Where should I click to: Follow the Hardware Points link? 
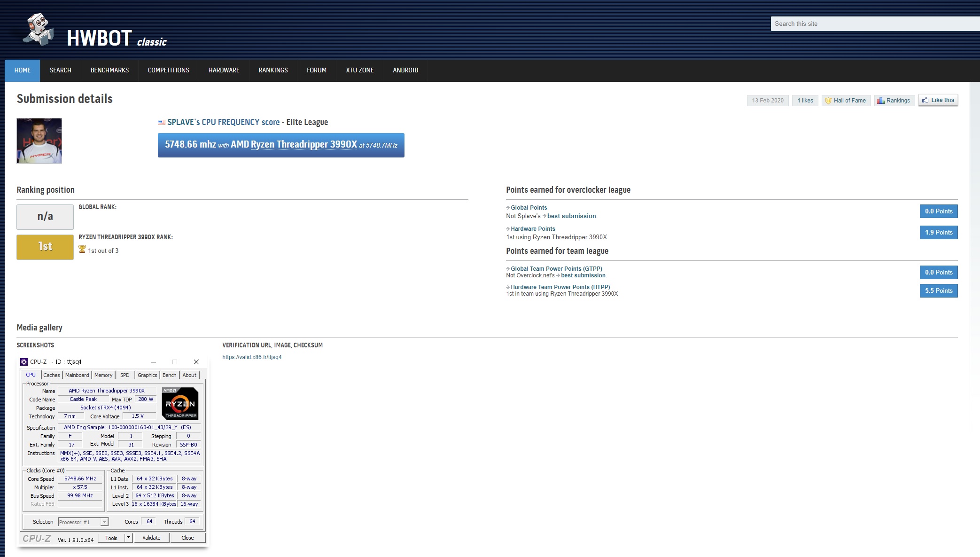point(533,229)
